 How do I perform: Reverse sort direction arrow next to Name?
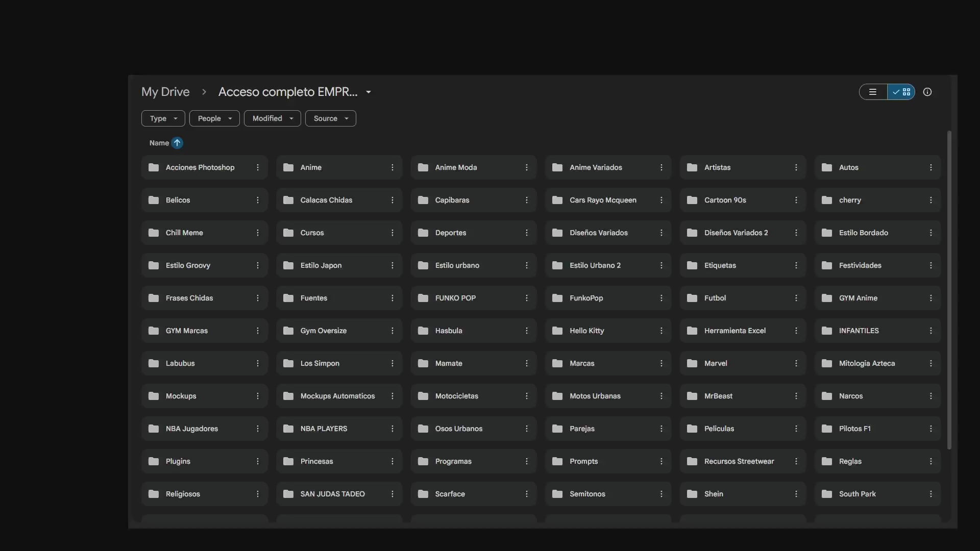point(177,143)
